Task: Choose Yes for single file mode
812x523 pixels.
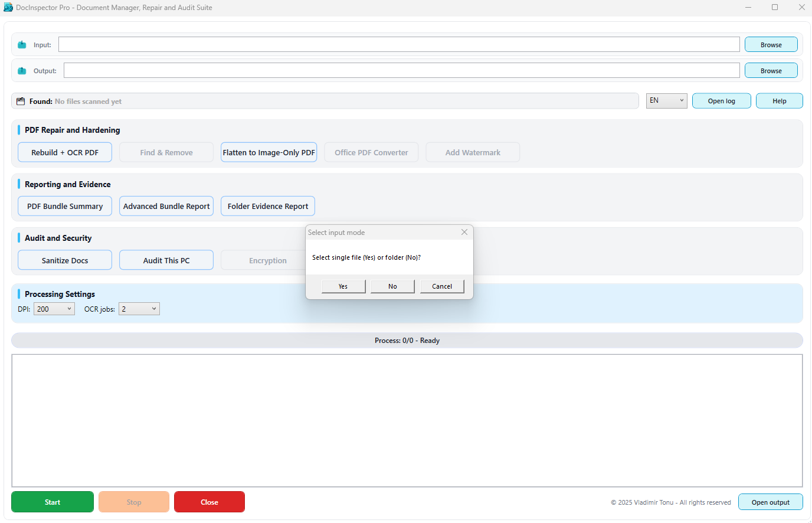Action: point(343,286)
